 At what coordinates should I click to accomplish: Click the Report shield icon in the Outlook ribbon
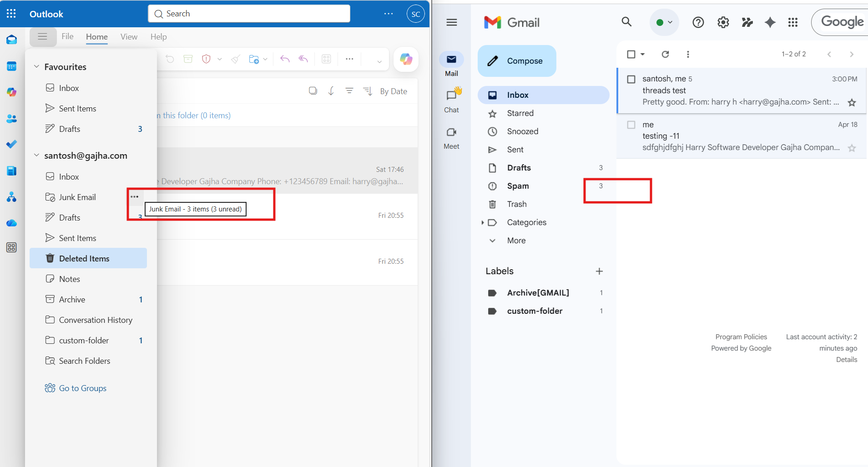point(206,59)
